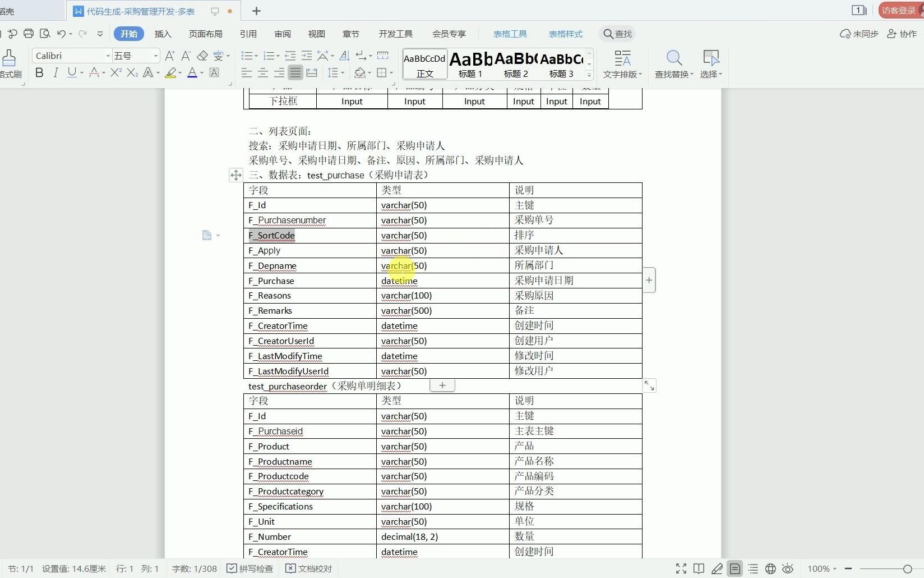The width and height of the screenshot is (924, 578).
Task: Expand customize quick access toolbar arrow
Action: 100,34
